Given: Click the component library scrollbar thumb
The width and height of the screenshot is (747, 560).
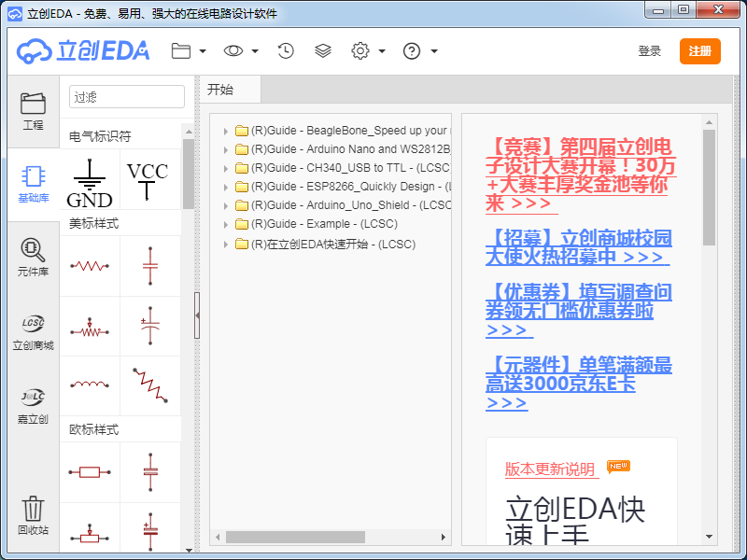Looking at the screenshot, I should coord(189,174).
